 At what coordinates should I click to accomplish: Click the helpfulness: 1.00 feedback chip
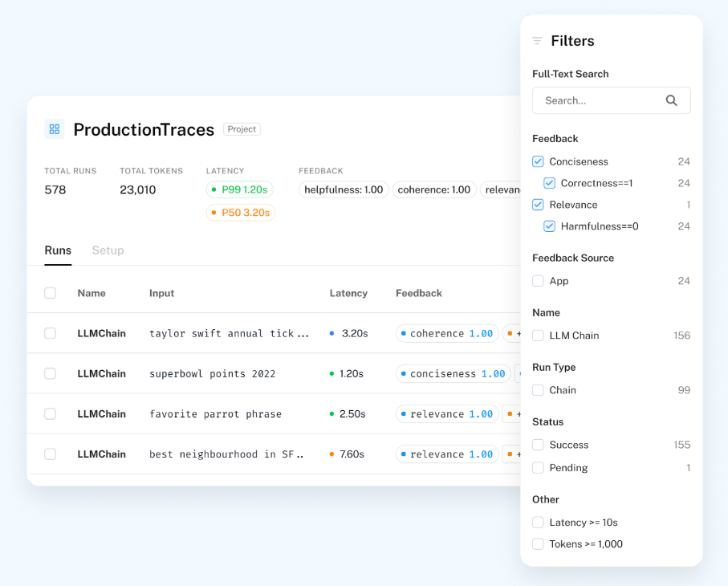(x=344, y=189)
